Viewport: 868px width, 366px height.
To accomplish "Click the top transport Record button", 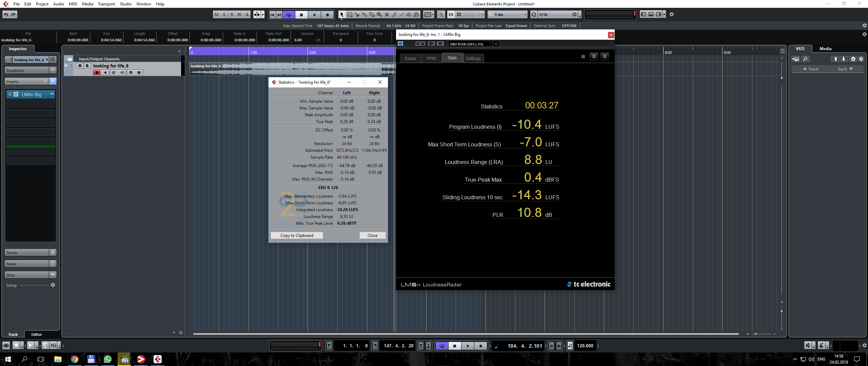I will [327, 15].
